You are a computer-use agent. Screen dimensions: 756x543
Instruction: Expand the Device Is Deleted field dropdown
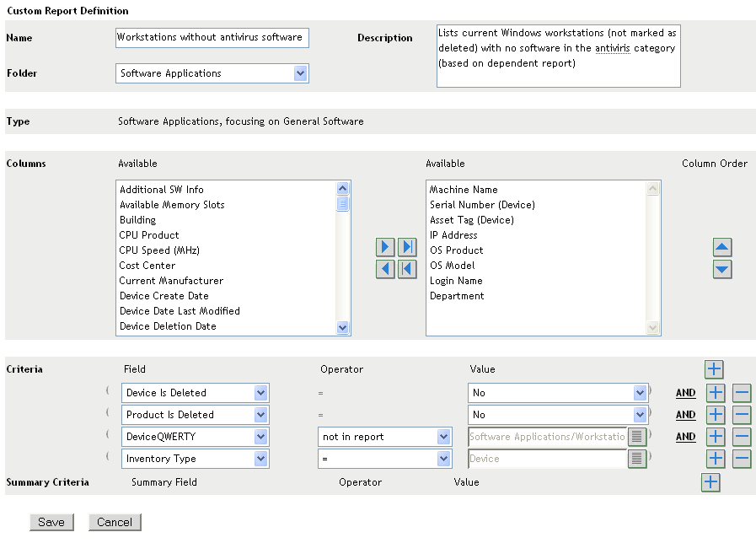click(260, 393)
